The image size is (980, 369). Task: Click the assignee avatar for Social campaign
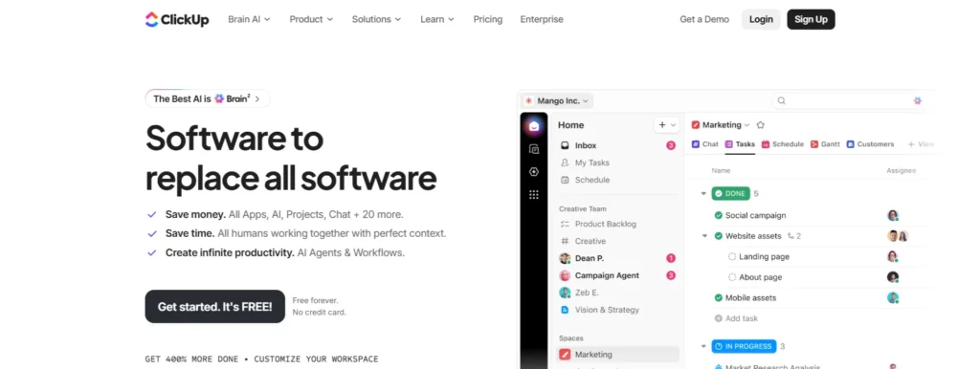[893, 215]
